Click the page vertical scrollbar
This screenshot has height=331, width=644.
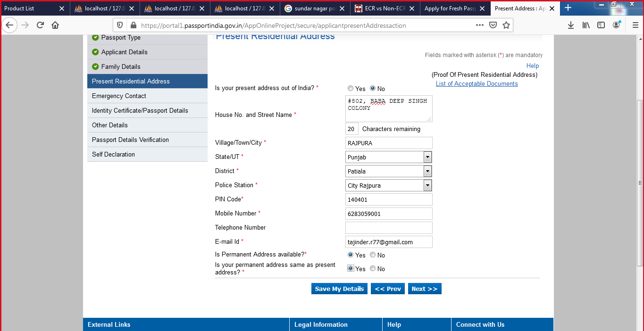[640, 183]
